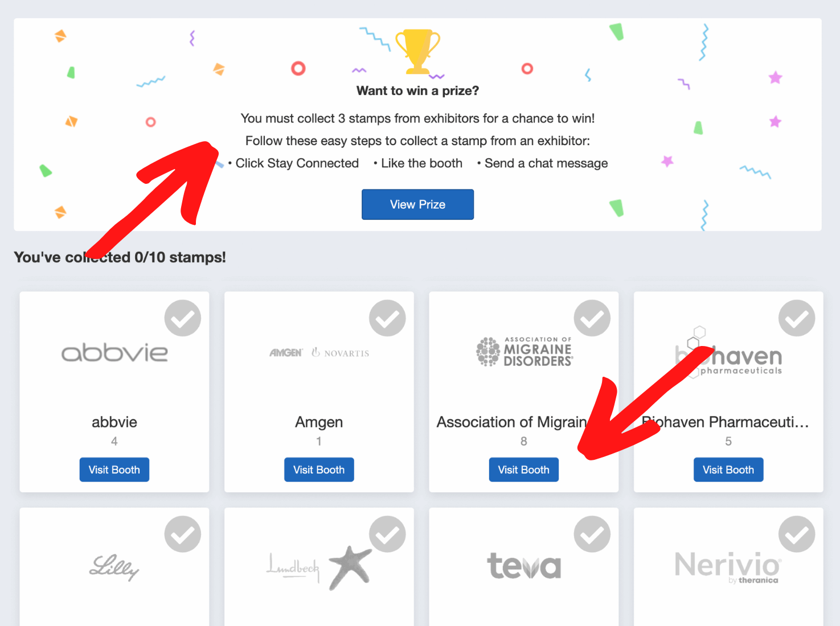Open the View Prize button
This screenshot has height=626, width=840.
point(417,204)
